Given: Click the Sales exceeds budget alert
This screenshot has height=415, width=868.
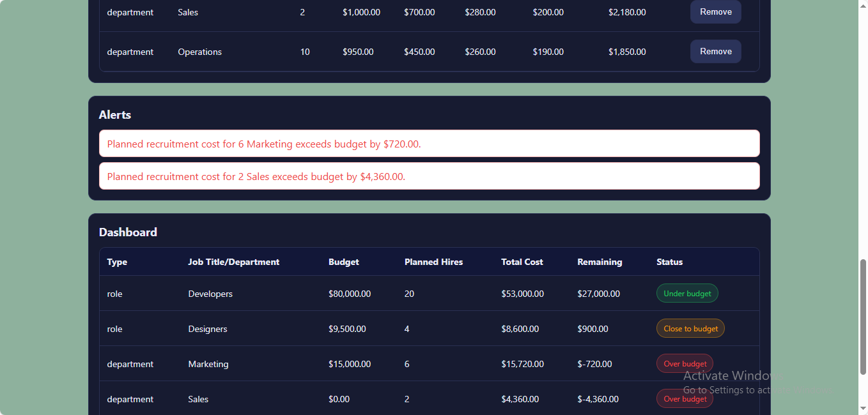Looking at the screenshot, I should coord(430,176).
